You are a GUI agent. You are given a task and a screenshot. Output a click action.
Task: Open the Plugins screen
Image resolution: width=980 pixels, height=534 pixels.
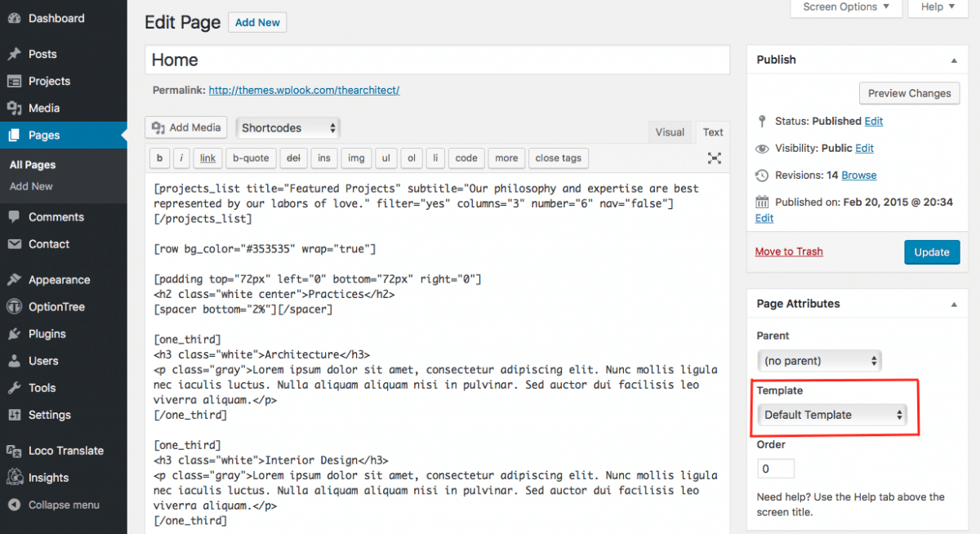coord(45,333)
